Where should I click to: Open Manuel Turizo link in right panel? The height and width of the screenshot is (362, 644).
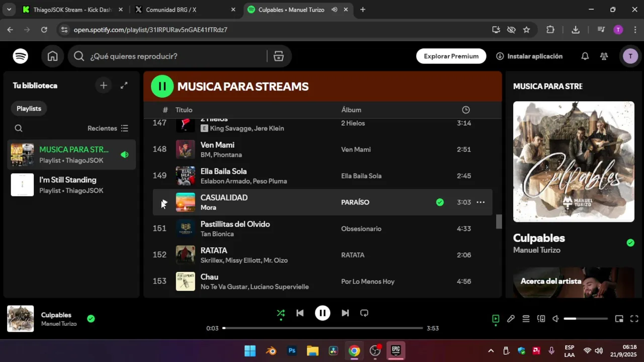point(536,250)
